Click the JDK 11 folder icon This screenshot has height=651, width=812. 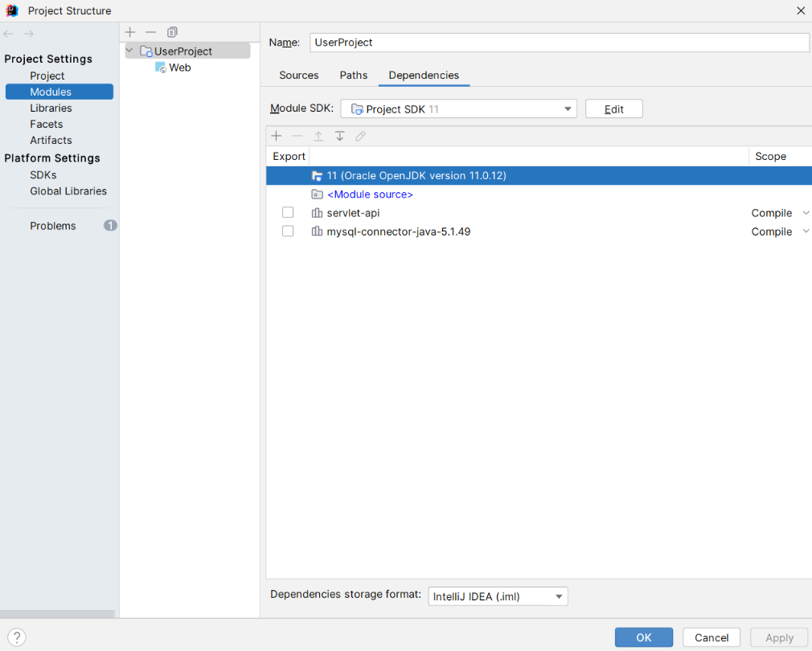coord(317,175)
